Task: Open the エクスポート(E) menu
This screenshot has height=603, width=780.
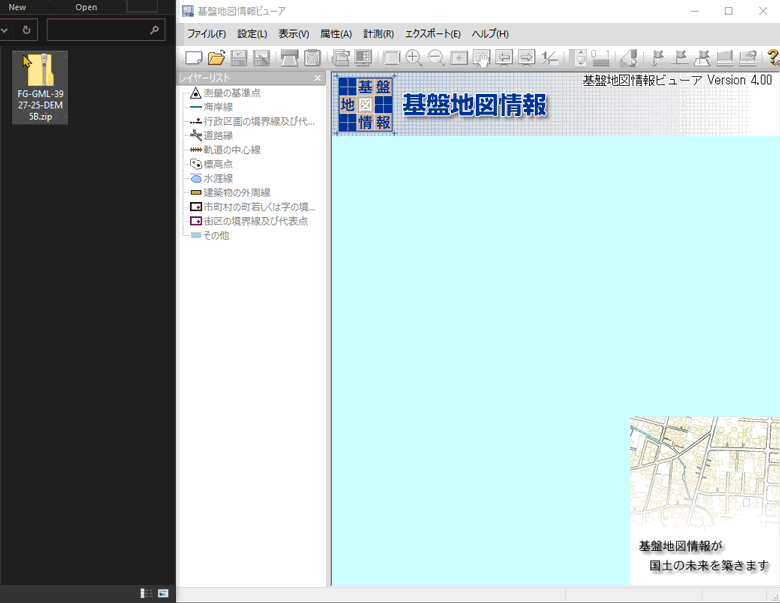Action: tap(432, 34)
